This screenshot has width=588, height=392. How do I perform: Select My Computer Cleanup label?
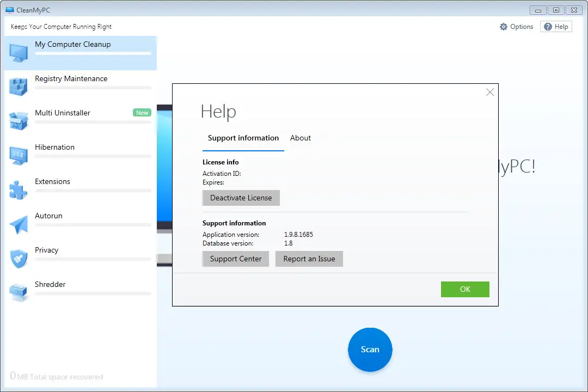73,44
